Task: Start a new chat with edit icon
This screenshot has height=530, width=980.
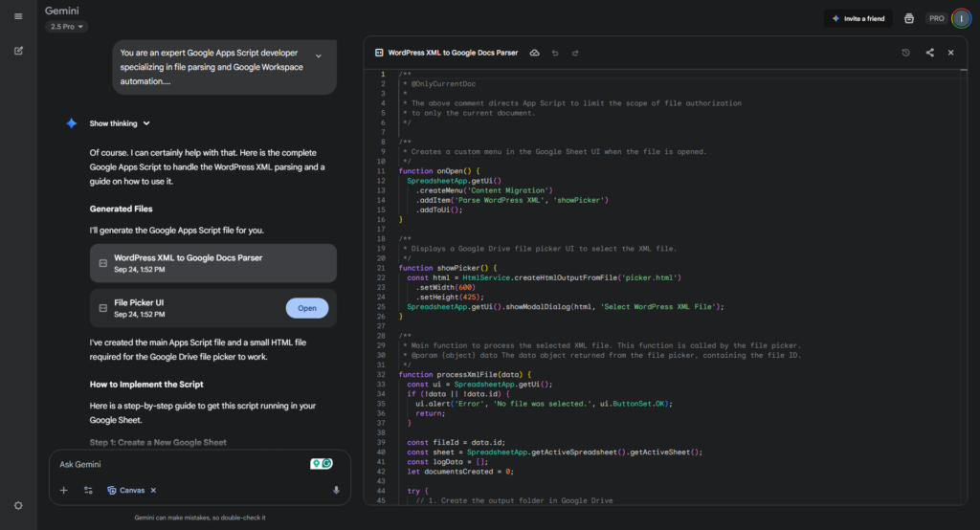Action: click(x=18, y=51)
